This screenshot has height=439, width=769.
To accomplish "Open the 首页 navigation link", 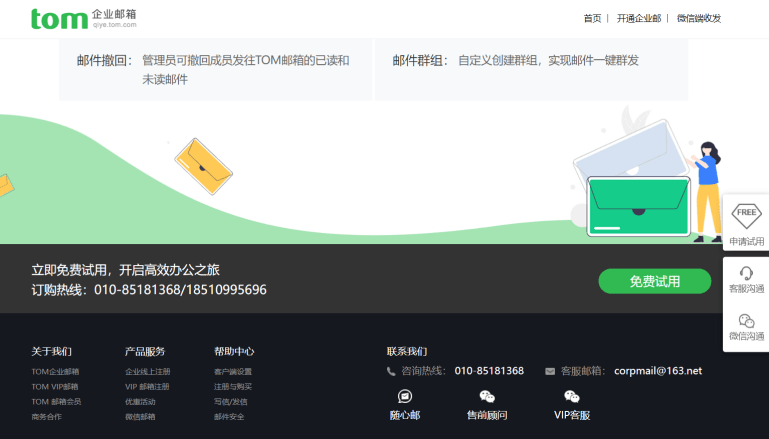I will pyautogui.click(x=592, y=18).
